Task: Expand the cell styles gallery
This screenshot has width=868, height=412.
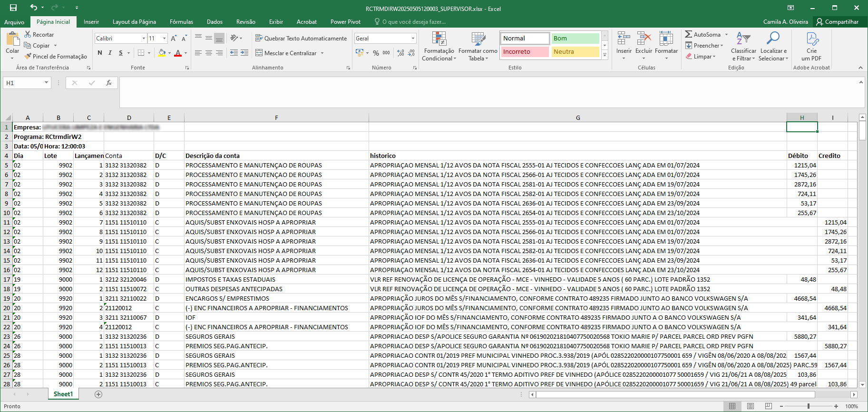Action: (x=605, y=55)
